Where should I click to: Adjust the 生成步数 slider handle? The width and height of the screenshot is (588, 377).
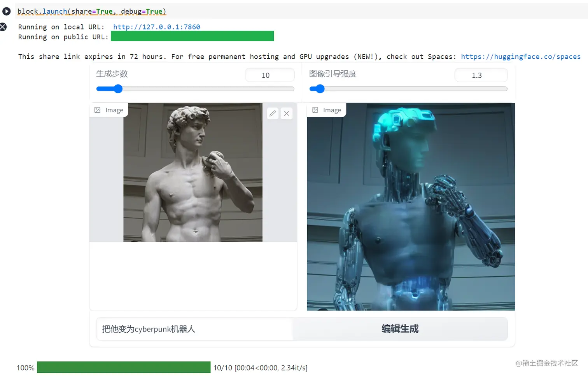[x=118, y=89]
